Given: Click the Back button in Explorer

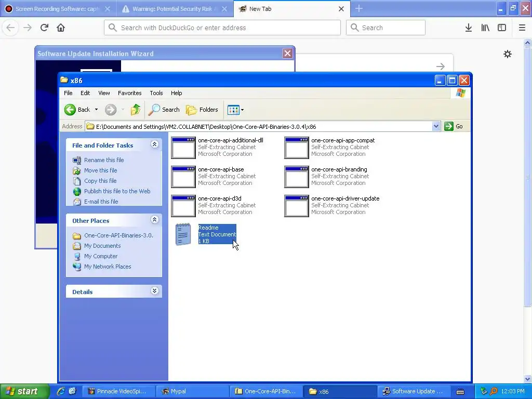Looking at the screenshot, I should pyautogui.click(x=77, y=110).
